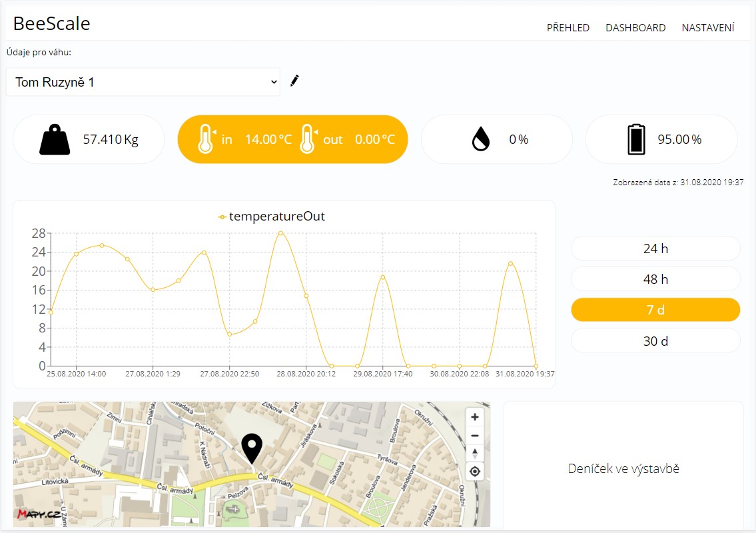Screen dimensions: 756x533
Task: Toggle the temperatureOut legend series
Action: 272,217
